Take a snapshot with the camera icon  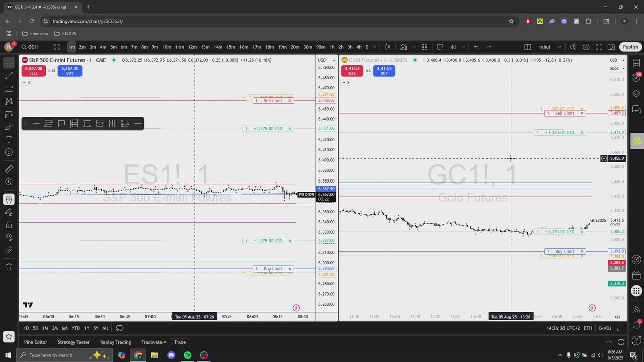coord(611,47)
